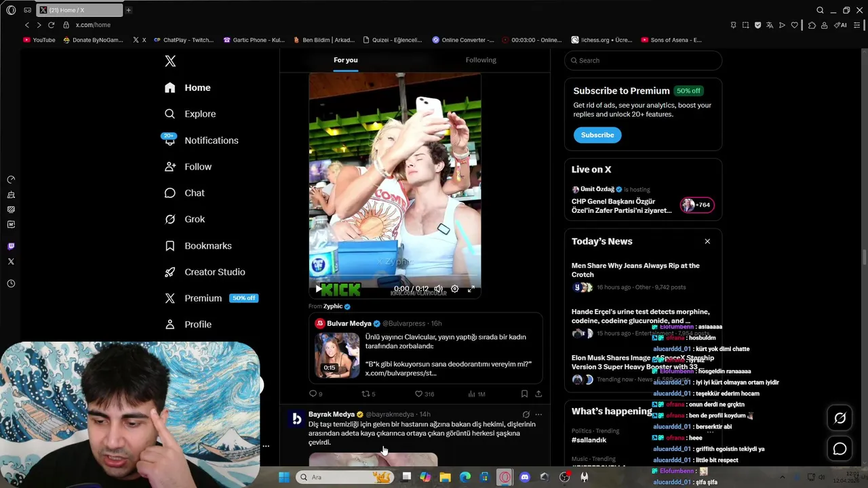Switch to the Following tab
This screenshot has height=488, width=868.
(x=481, y=60)
